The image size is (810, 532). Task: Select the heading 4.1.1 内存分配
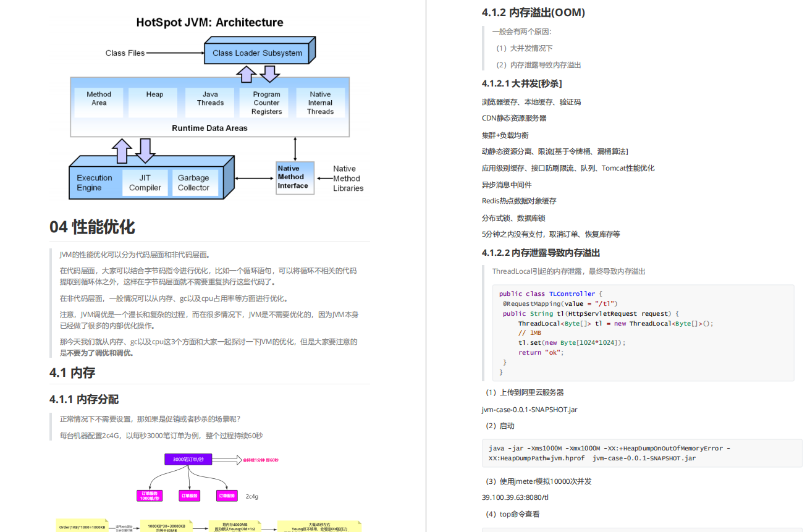86,399
